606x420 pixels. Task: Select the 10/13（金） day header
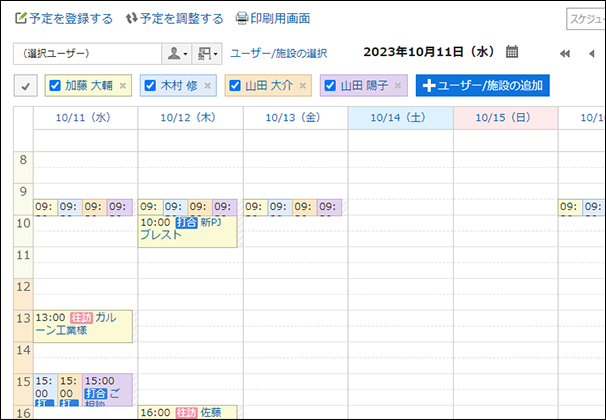click(293, 117)
